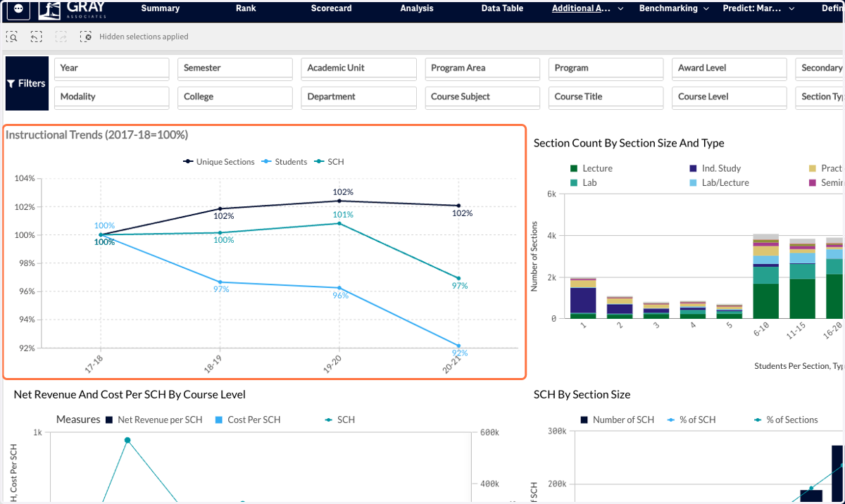Toggle Number of SCH legend item
Image resolution: width=845 pixels, height=504 pixels.
(617, 420)
